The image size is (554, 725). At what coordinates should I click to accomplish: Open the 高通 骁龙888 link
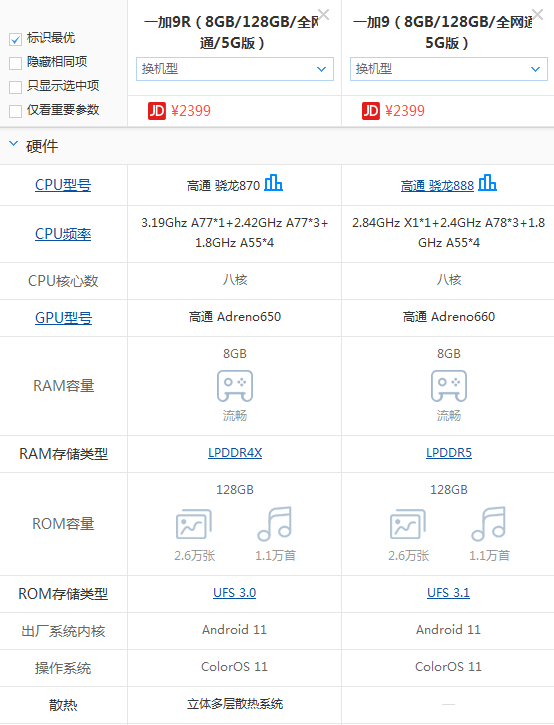tap(437, 185)
